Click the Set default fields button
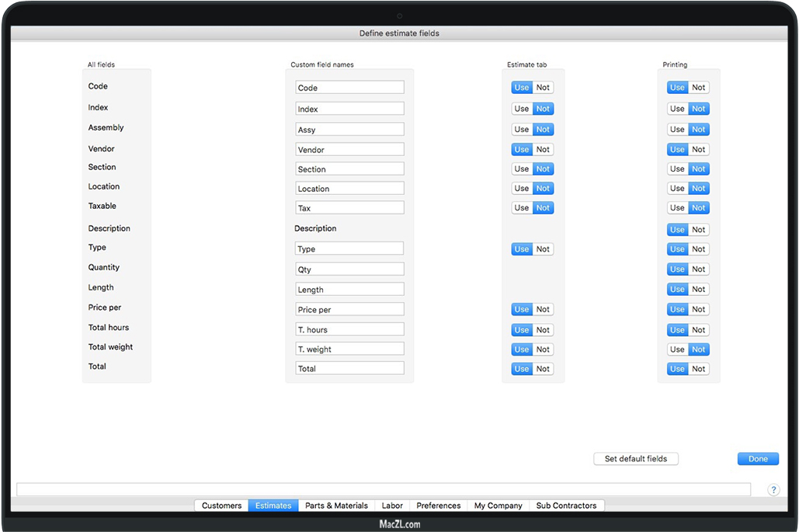The height and width of the screenshot is (532, 799). 635,459
